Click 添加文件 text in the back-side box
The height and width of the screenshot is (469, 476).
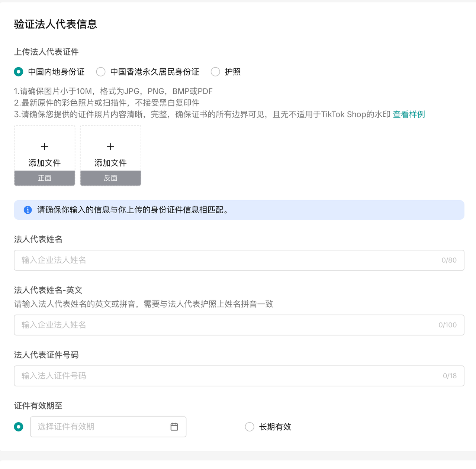(x=110, y=163)
